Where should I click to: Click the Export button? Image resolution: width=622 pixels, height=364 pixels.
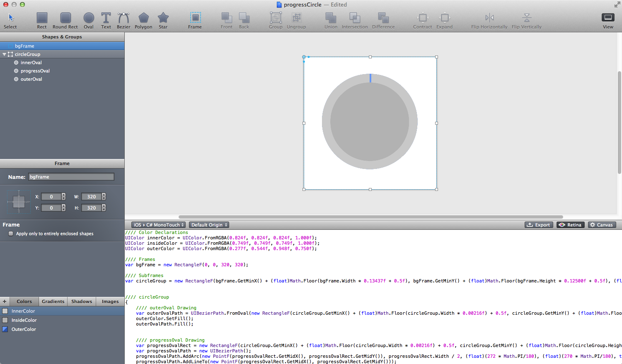tap(539, 225)
